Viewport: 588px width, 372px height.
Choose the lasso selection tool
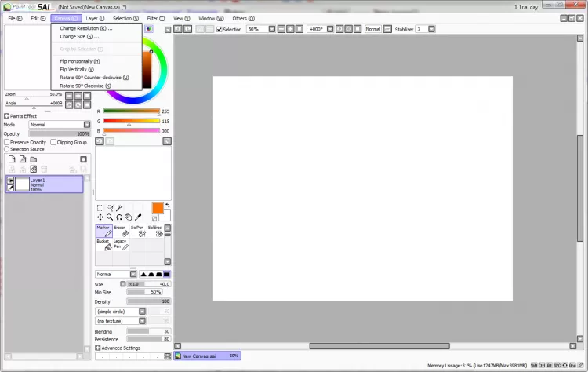tap(110, 208)
